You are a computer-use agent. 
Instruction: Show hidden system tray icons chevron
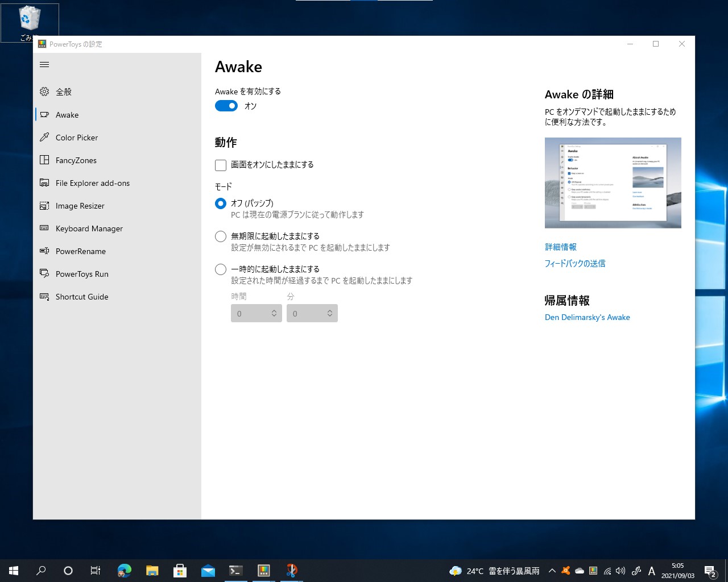click(552, 571)
